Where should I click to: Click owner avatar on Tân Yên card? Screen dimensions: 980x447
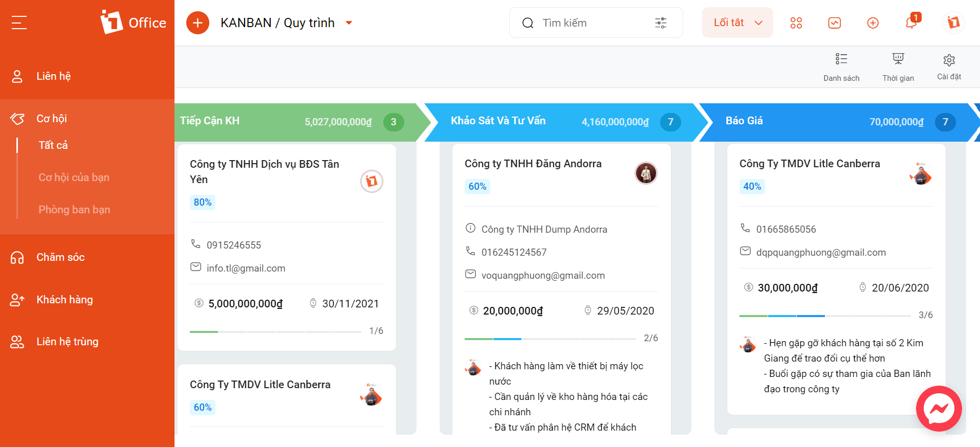372,181
